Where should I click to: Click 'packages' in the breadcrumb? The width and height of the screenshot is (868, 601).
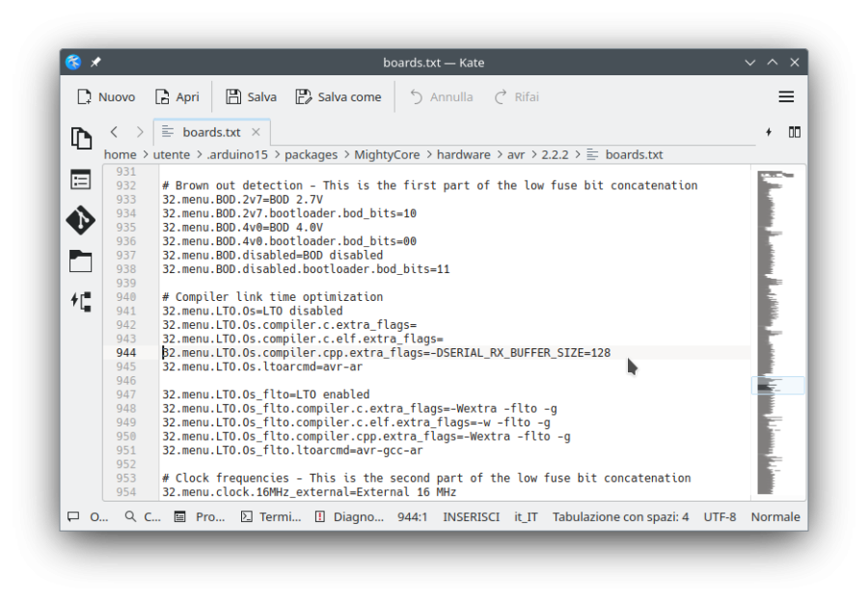pyautogui.click(x=312, y=154)
